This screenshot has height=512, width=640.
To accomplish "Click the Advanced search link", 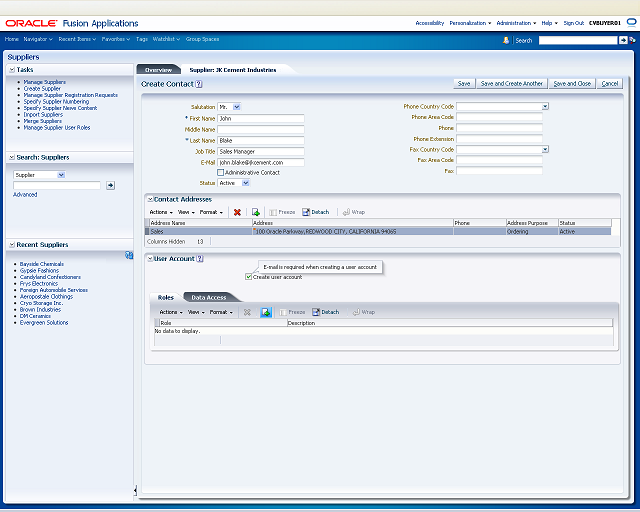I will pyautogui.click(x=25, y=195).
